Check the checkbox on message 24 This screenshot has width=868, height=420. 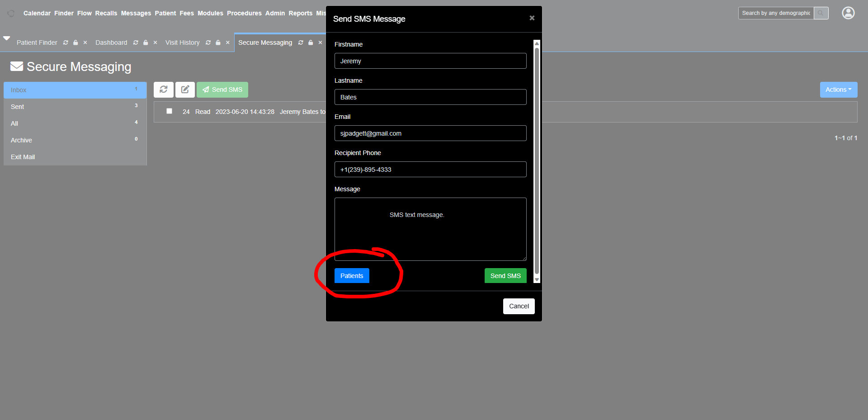[x=169, y=111]
